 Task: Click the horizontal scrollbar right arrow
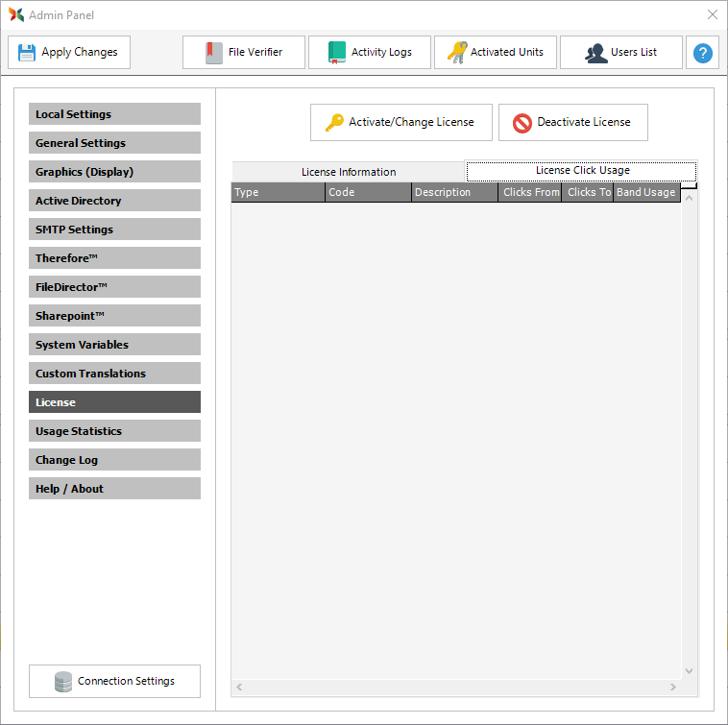pyautogui.click(x=673, y=688)
